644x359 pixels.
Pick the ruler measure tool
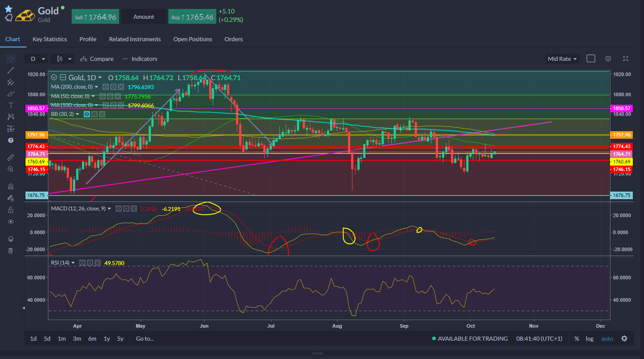coord(11,157)
